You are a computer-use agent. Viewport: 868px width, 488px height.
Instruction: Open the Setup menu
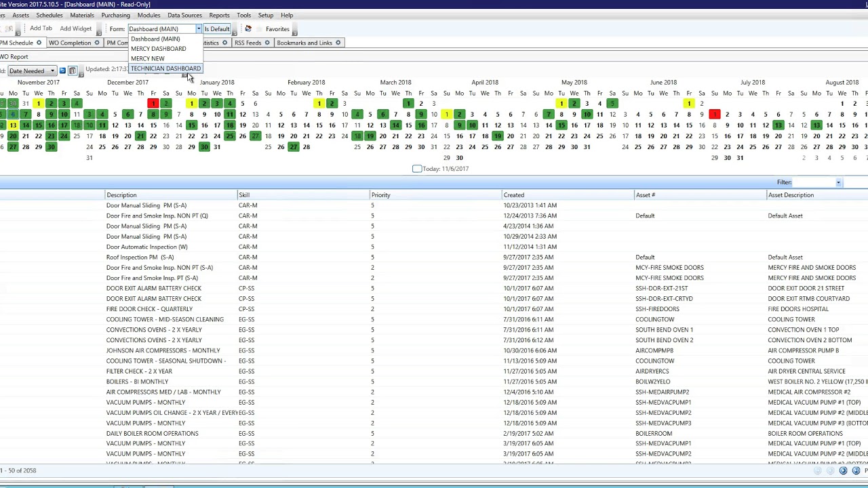pos(265,15)
